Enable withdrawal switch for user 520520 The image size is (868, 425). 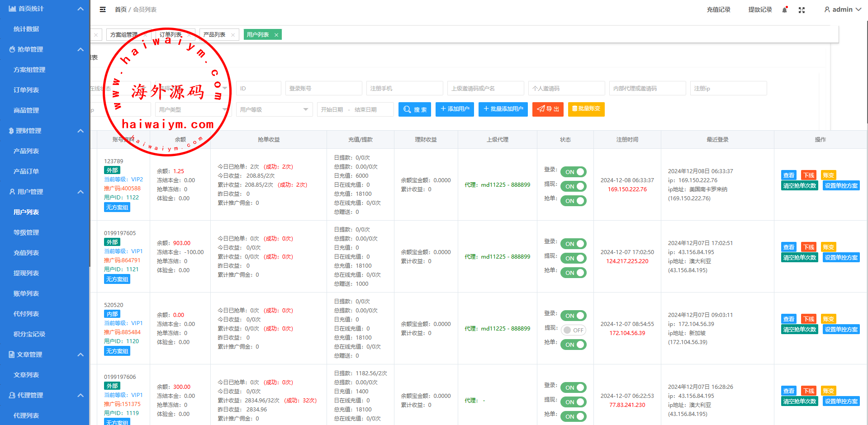pos(573,330)
